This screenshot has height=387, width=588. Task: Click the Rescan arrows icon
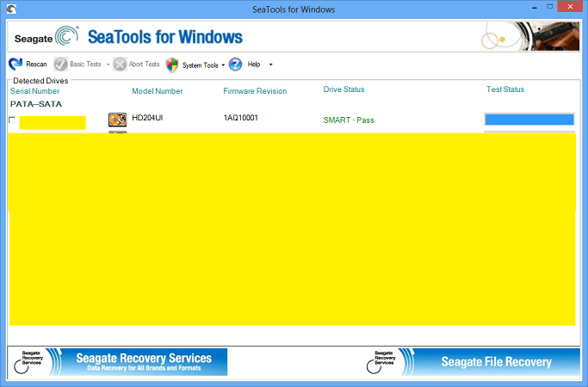(x=15, y=64)
